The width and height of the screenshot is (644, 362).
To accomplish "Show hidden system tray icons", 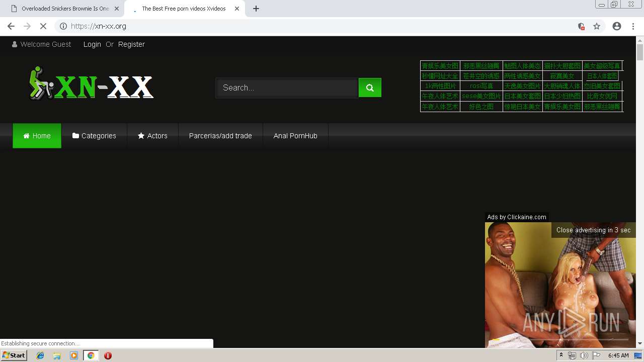I will coord(561,355).
